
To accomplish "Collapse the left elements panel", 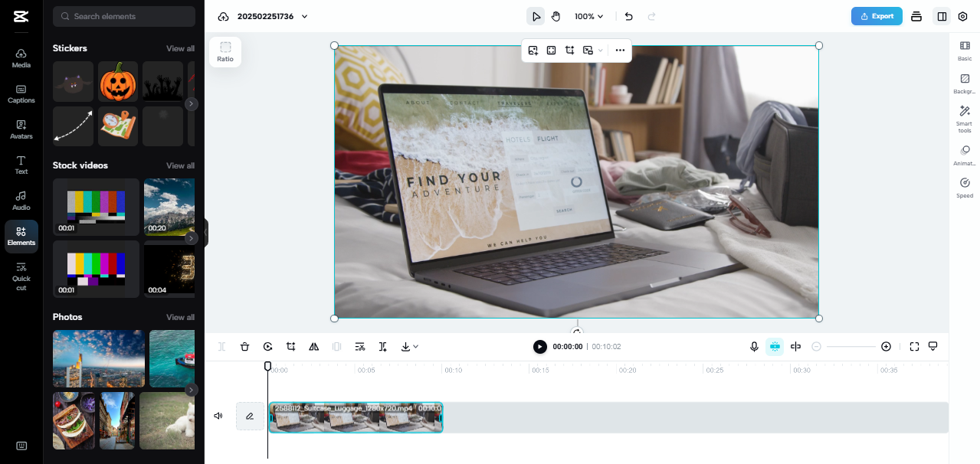I will (205, 233).
